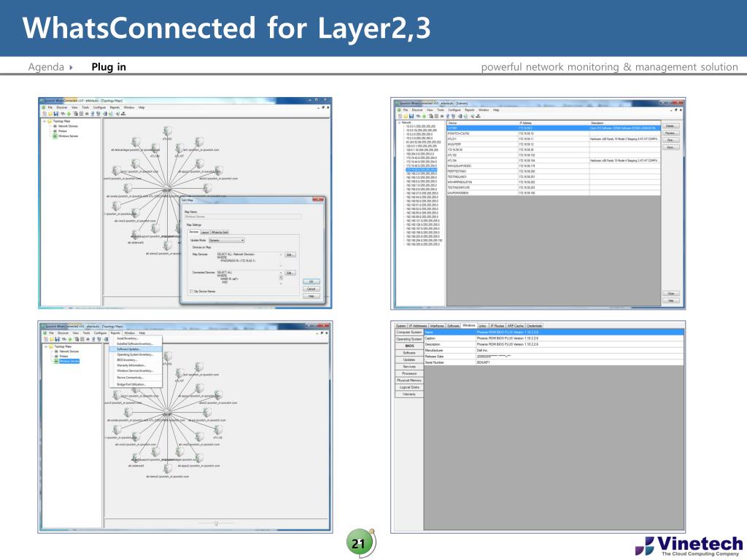Open the Discover menu in the top-left window
Screen dimensions: 747x560
[x=62, y=108]
